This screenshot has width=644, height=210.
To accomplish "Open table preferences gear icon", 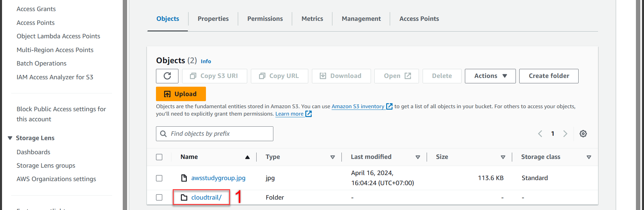I will (x=583, y=134).
